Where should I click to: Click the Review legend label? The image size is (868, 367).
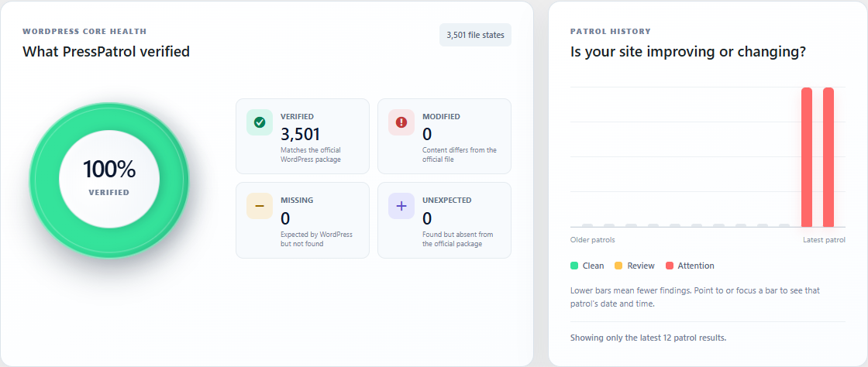pyautogui.click(x=641, y=266)
